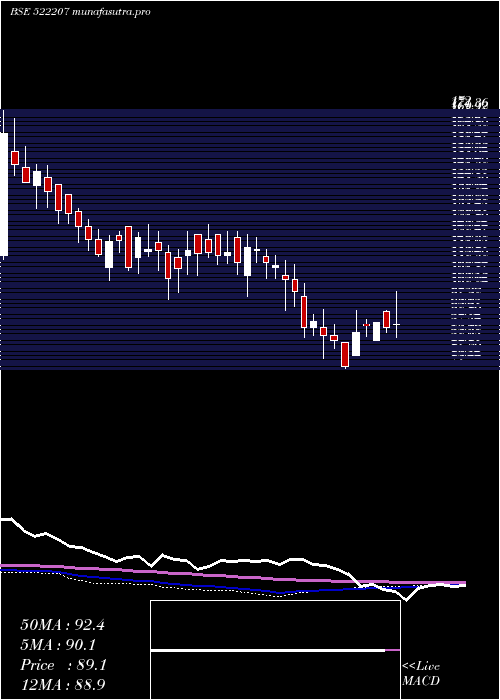Image resolution: width=500 pixels, height=700 pixels.
Task: Click the last candlestick with the long upper wick
Action: [396, 314]
